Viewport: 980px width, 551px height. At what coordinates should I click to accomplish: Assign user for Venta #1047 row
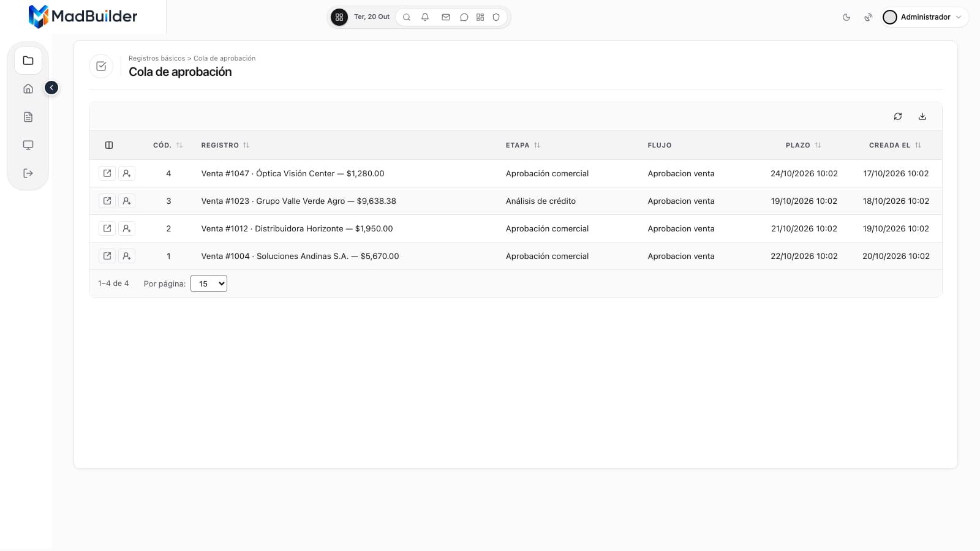pyautogui.click(x=127, y=173)
